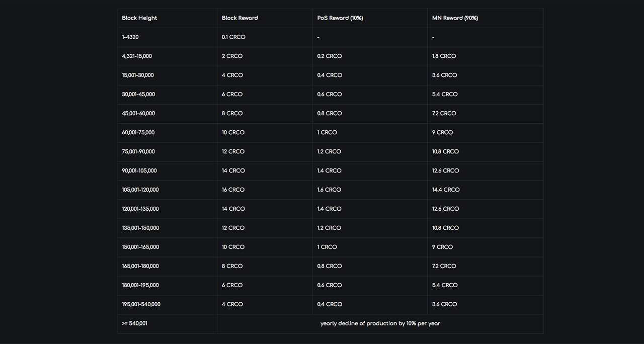Screen dimensions: 644x344
Task: Click 0.4 CRCO in the 195,001-540,000 row
Action: pyautogui.click(x=370, y=305)
